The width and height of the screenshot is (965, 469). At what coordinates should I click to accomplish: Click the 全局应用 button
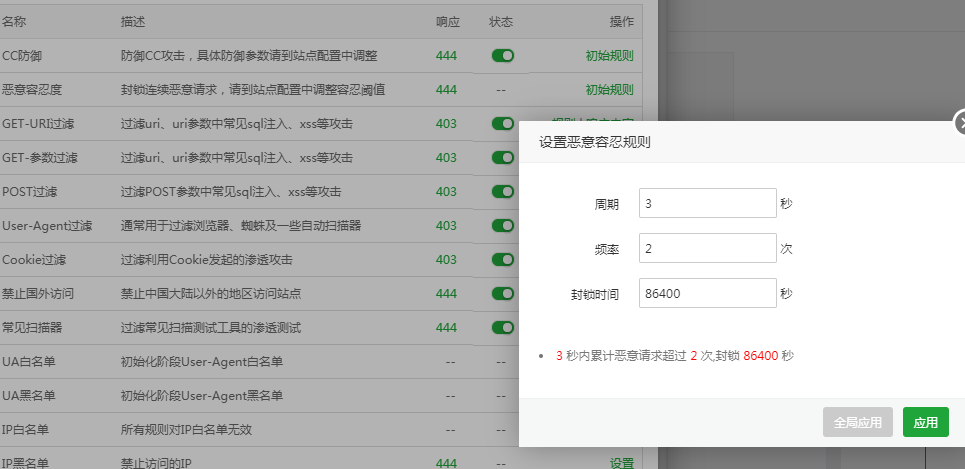857,422
